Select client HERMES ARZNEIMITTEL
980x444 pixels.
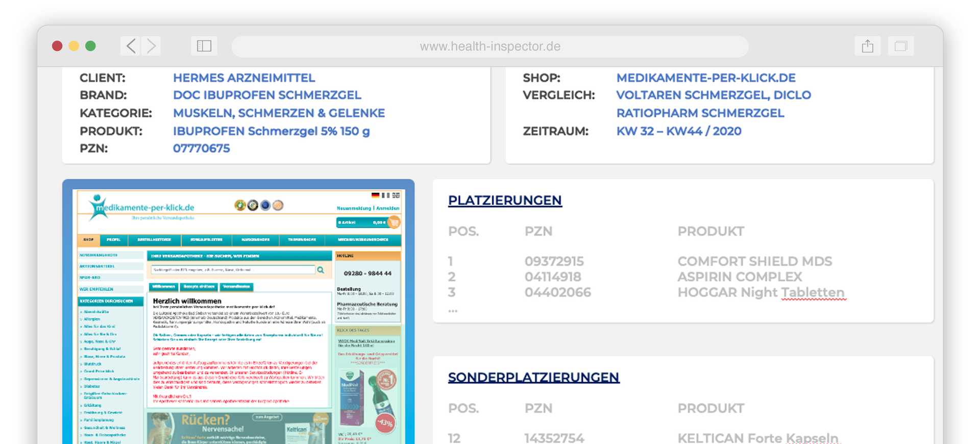(x=244, y=78)
